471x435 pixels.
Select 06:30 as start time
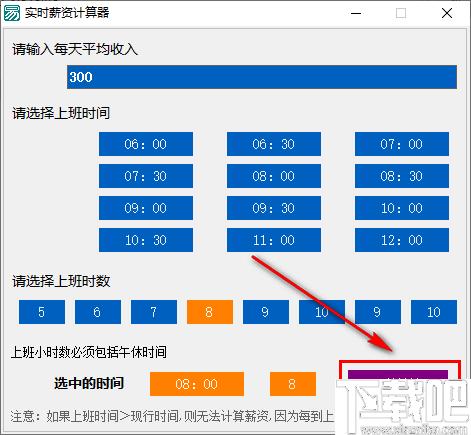click(x=274, y=144)
